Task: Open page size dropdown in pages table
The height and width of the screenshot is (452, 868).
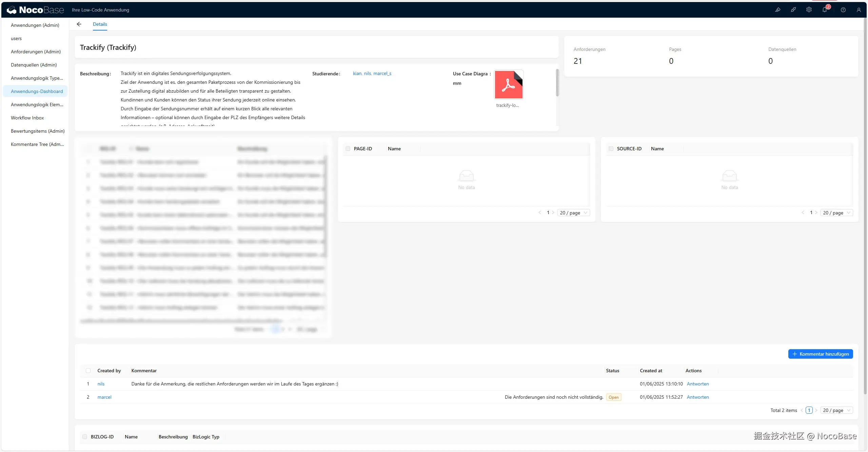Action: 573,213
